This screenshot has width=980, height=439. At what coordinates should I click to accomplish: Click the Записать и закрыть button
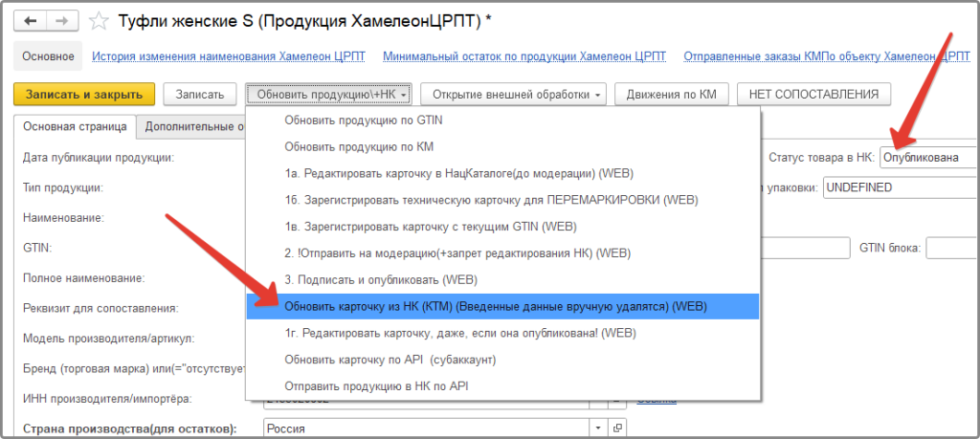coord(84,95)
